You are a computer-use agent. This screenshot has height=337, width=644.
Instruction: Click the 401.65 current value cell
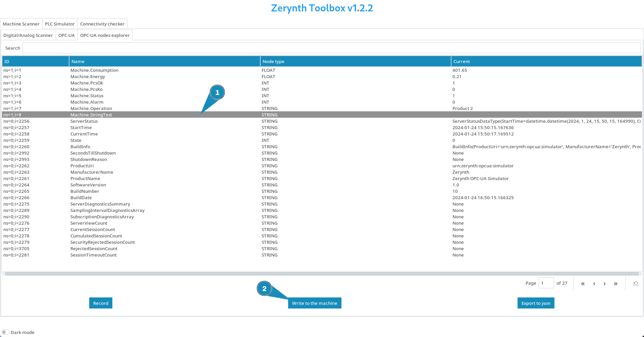(460, 70)
